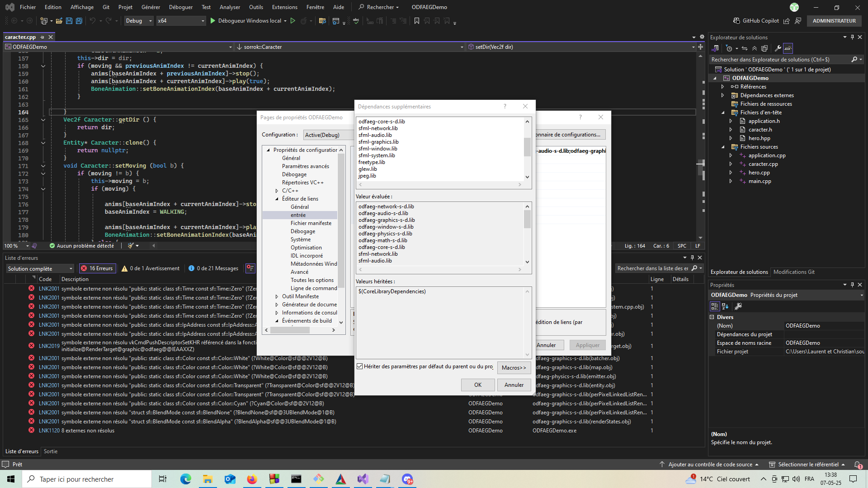Open the Debug configuration dropdown
Screen dimensions: 868x488
[x=139, y=21]
